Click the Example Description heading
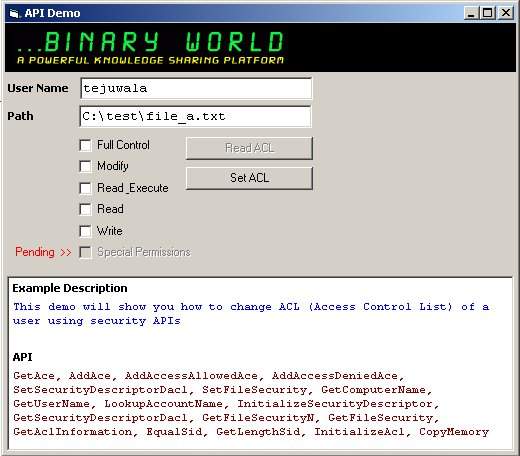This screenshot has height=456, width=520. 70,288
